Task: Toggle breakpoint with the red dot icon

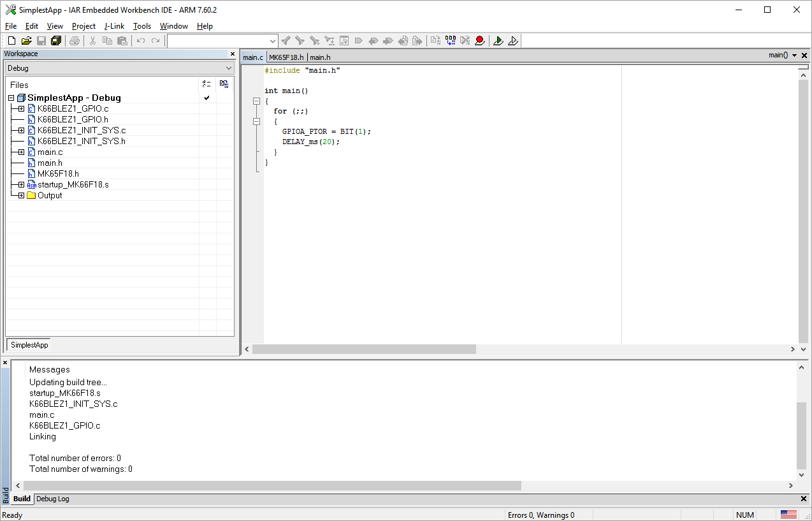Action: point(480,41)
